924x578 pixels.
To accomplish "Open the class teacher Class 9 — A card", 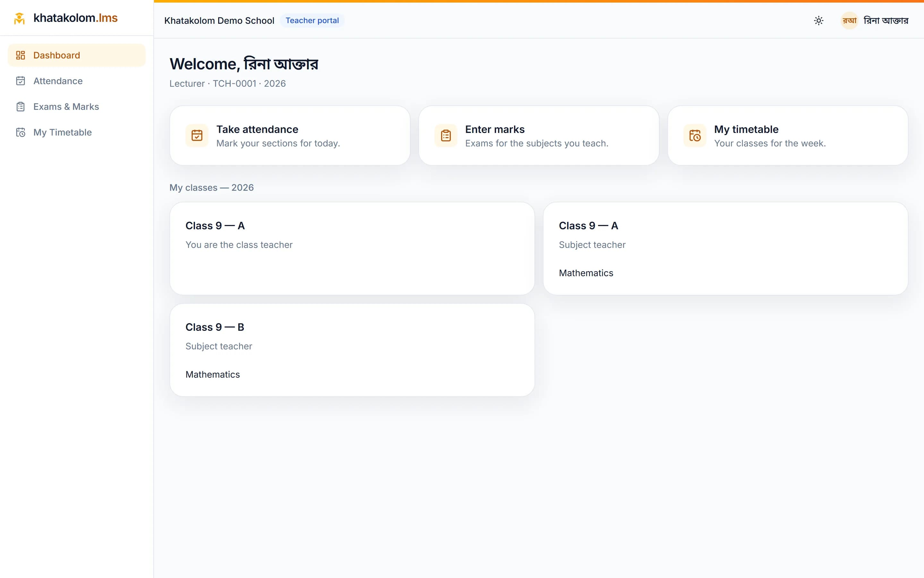I will pyautogui.click(x=352, y=249).
